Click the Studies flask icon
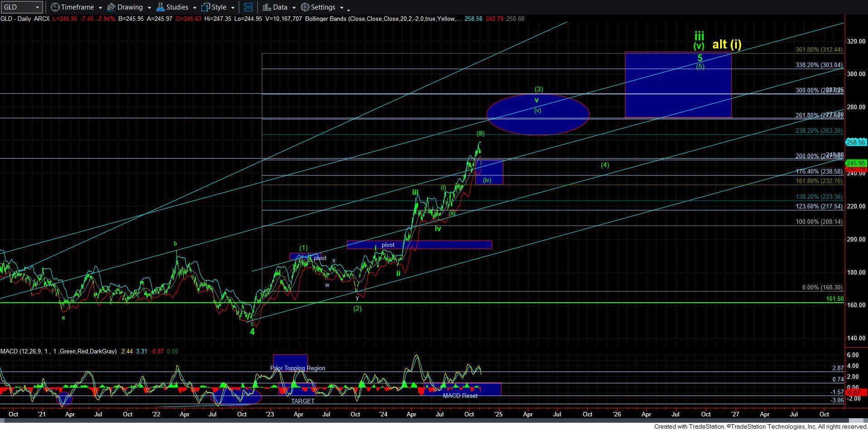The image size is (868, 430). click(160, 7)
